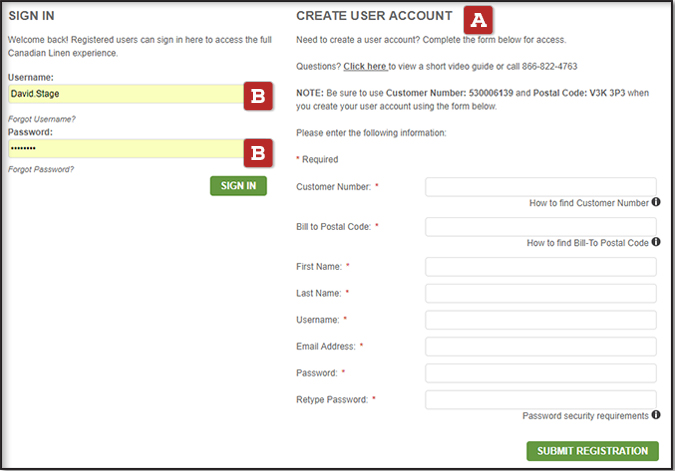
Task: Open the Forgot Username link
Action: [43, 119]
